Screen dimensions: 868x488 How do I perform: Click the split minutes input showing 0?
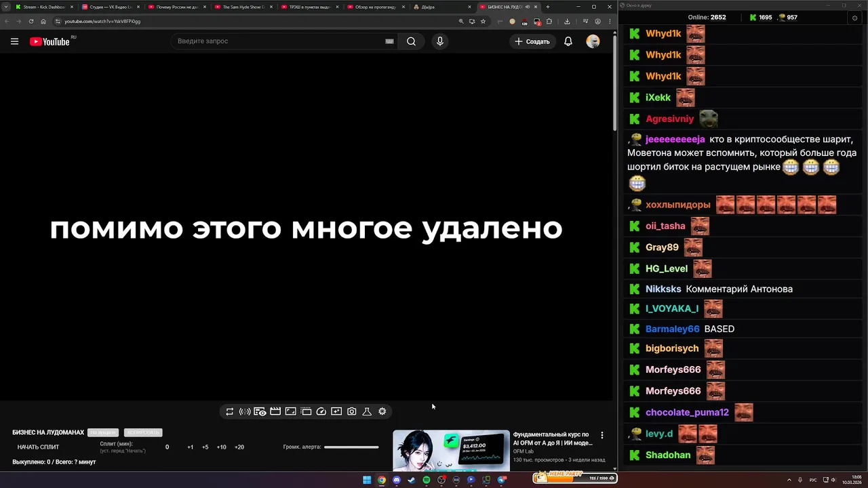(167, 447)
